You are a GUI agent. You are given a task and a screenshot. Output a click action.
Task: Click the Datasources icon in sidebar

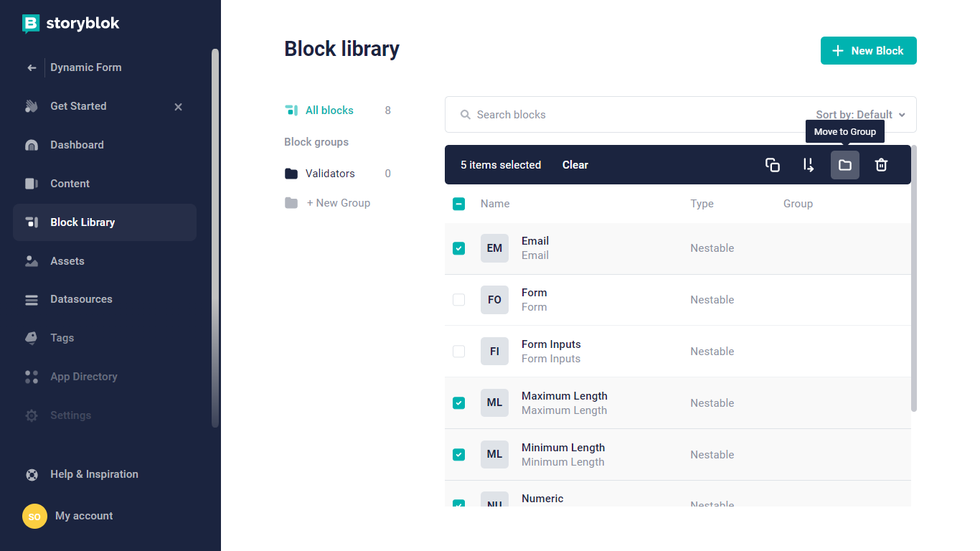coord(32,300)
